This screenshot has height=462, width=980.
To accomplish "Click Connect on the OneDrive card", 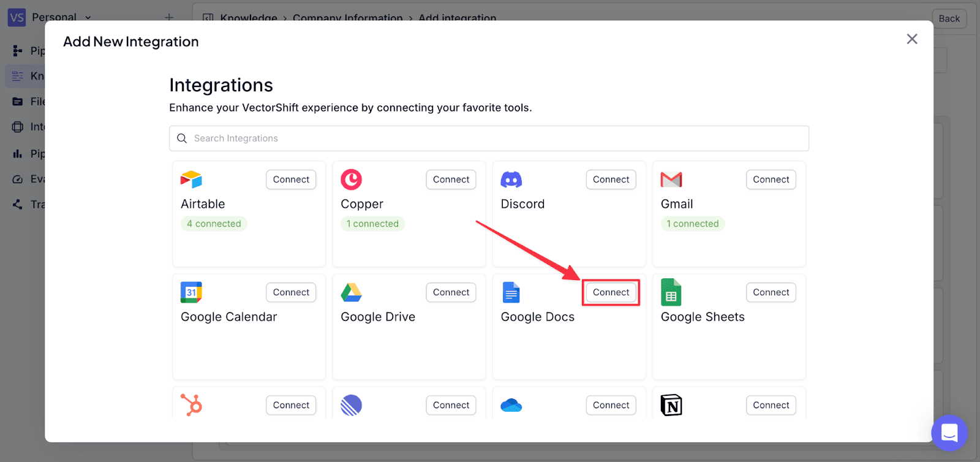I will point(611,405).
